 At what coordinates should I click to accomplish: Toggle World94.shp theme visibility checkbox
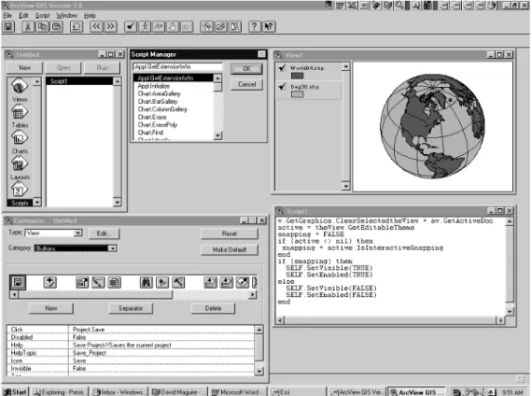282,67
